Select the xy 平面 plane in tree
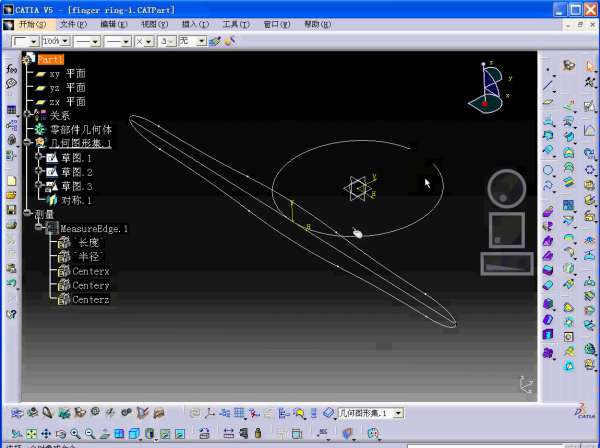The height and width of the screenshot is (448, 600). pos(66,74)
